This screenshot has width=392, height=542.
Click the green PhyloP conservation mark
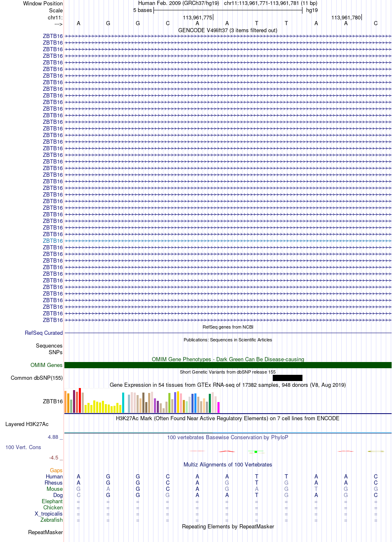[256, 452]
